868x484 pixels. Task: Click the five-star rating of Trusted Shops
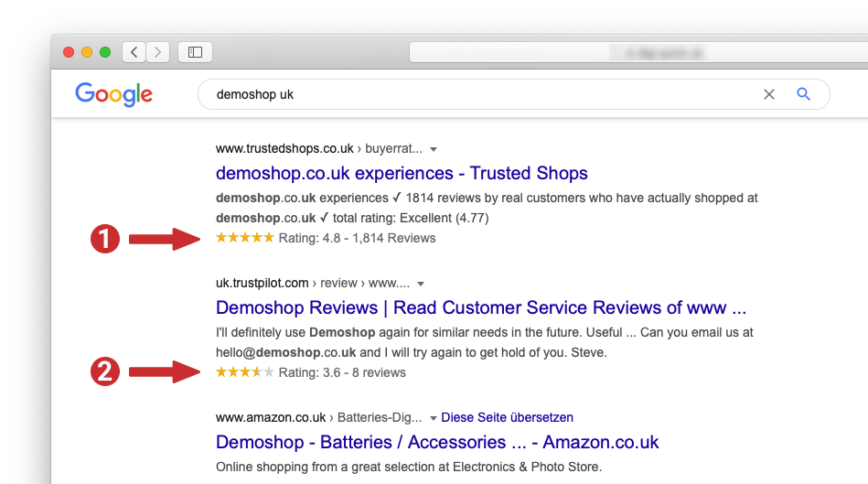coord(244,238)
